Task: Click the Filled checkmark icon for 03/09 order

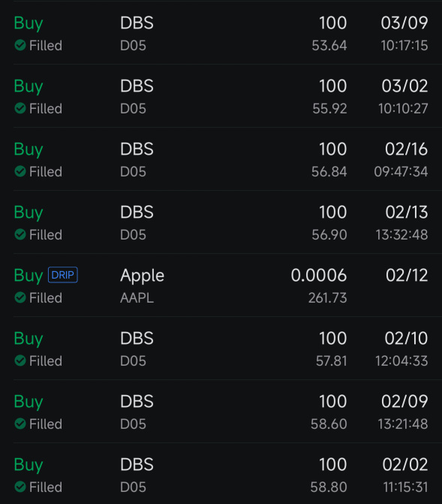Action: click(20, 45)
